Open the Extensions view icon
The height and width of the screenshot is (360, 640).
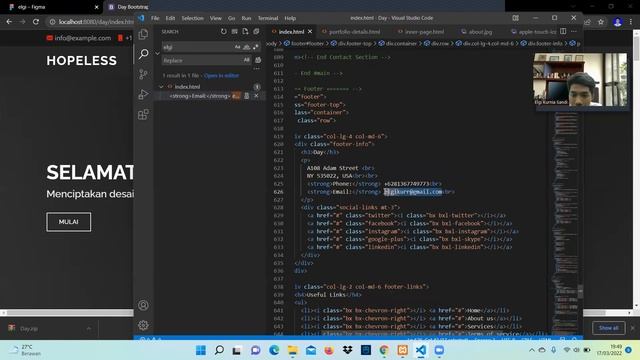[143, 115]
